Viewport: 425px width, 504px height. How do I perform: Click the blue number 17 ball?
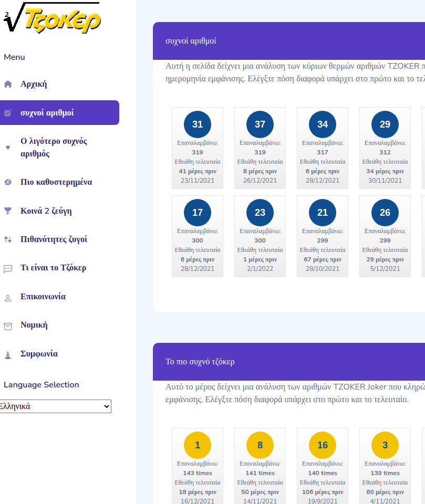pyautogui.click(x=198, y=213)
